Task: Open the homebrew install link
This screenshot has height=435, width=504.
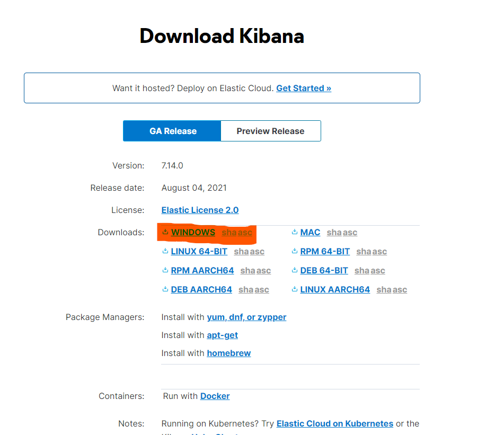Action: pos(229,353)
